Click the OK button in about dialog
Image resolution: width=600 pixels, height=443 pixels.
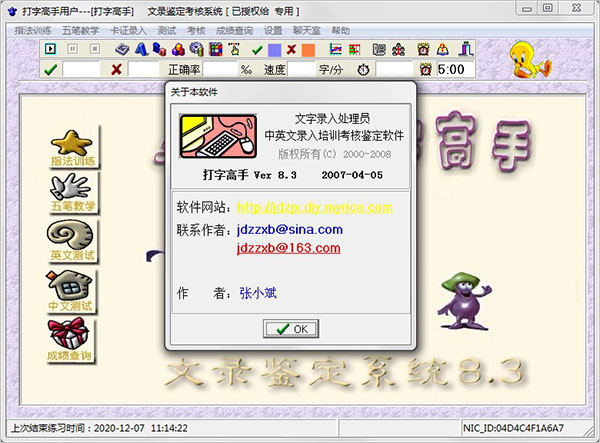coord(291,329)
